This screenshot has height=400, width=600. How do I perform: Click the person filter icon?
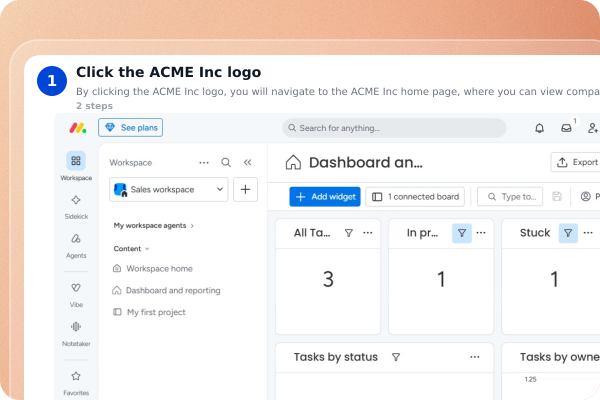point(585,197)
